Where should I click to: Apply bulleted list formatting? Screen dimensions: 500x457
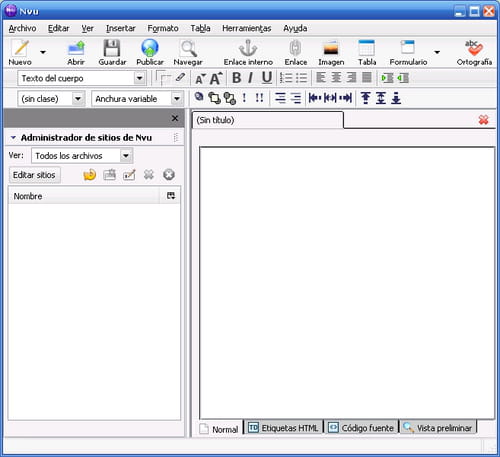(302, 78)
